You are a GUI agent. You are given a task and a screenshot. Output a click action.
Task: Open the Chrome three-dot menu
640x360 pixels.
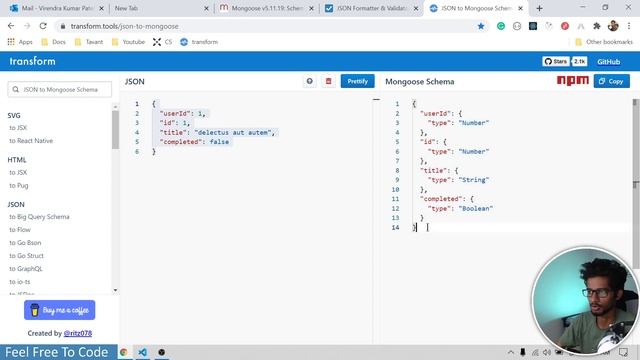(629, 26)
